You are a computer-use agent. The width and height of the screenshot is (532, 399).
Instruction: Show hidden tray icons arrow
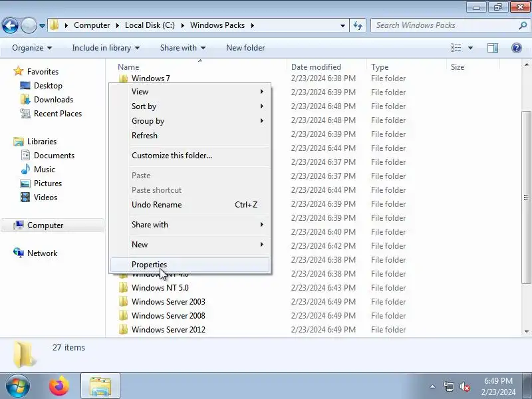433,386
